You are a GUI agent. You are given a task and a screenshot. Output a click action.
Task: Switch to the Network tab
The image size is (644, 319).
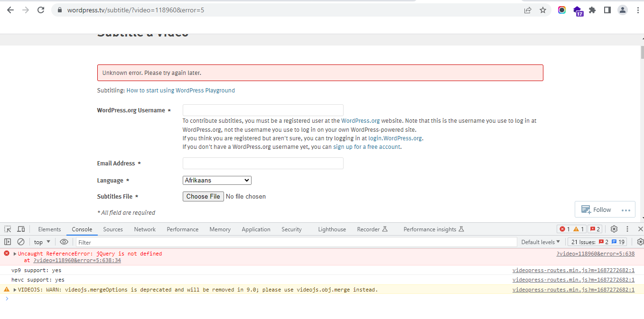[x=145, y=229]
